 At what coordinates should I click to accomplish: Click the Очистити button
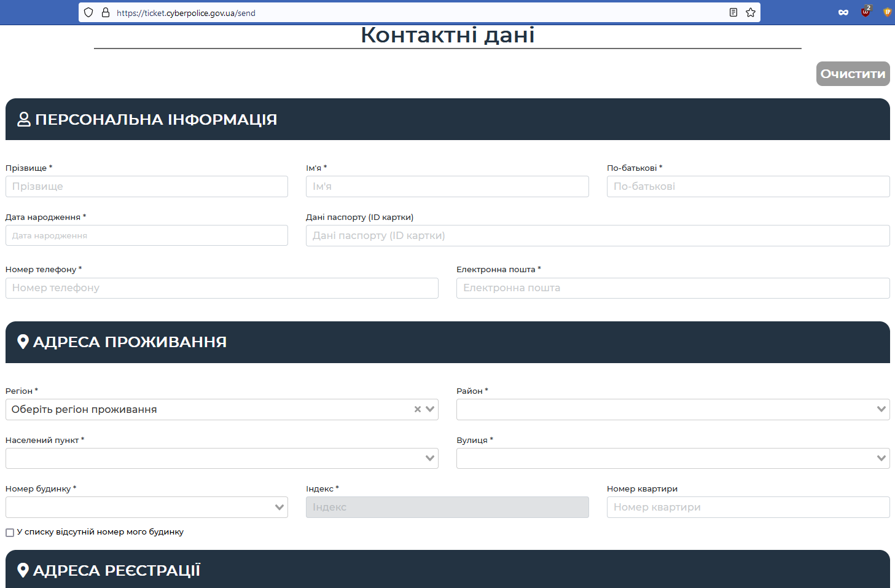click(853, 74)
